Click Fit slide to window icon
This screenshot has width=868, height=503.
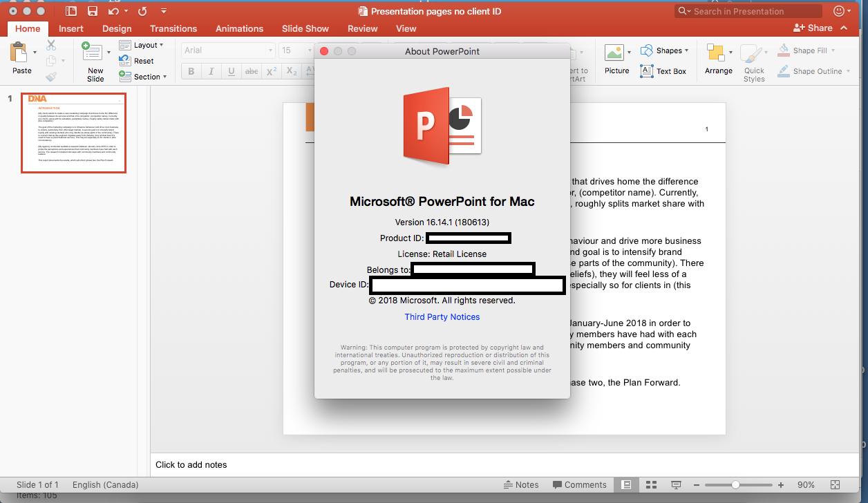tap(835, 485)
